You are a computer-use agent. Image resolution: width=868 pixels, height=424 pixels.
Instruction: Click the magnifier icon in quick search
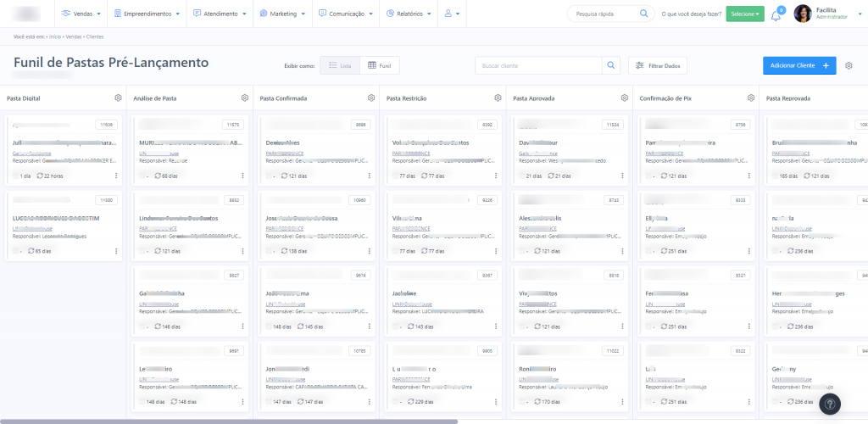click(644, 14)
